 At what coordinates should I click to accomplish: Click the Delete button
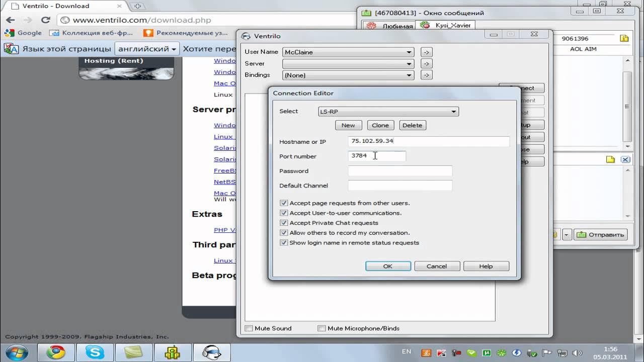click(413, 125)
